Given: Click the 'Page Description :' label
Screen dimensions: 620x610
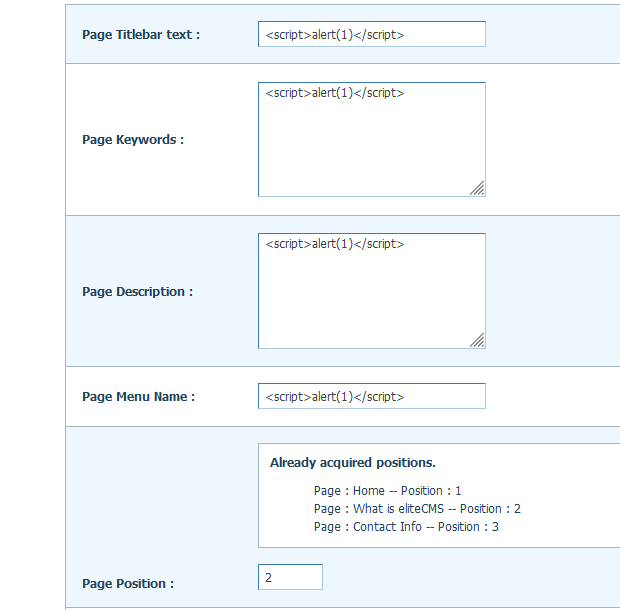Looking at the screenshot, I should 138,292.
